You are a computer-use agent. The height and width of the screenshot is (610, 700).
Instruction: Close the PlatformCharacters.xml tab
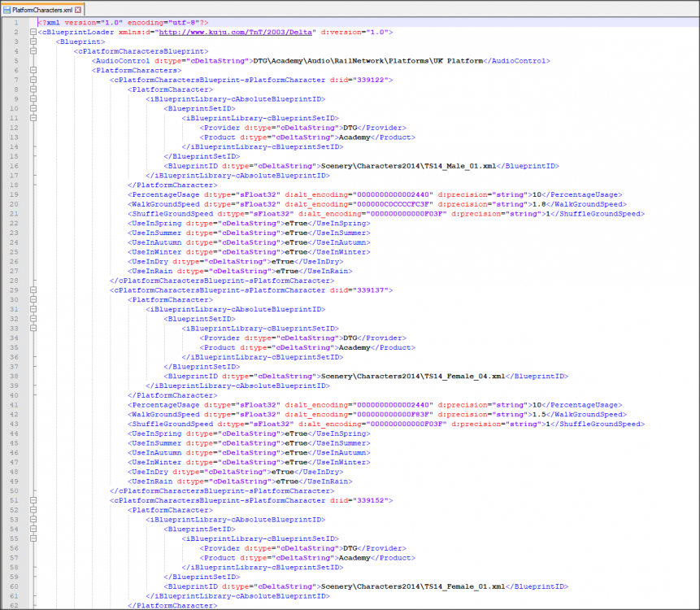point(78,8)
